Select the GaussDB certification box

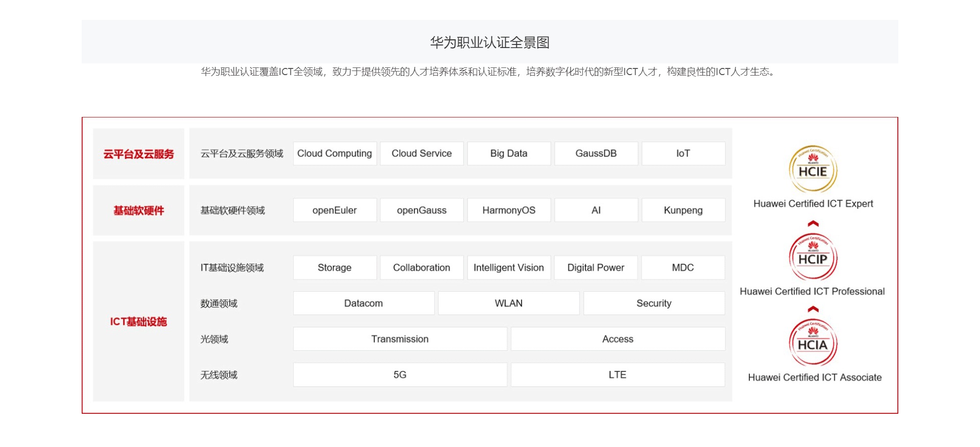point(596,153)
